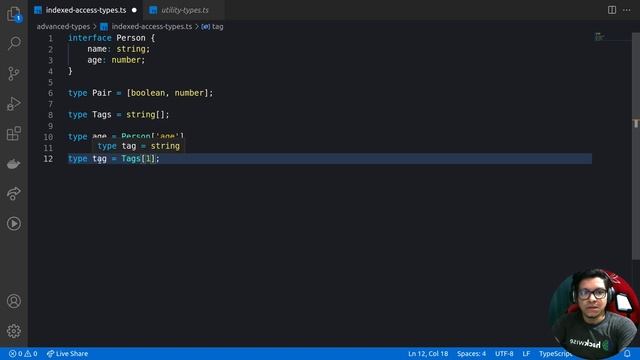This screenshot has height=360, width=640.
Task: Open the Extensions view icon
Action: 14,133
